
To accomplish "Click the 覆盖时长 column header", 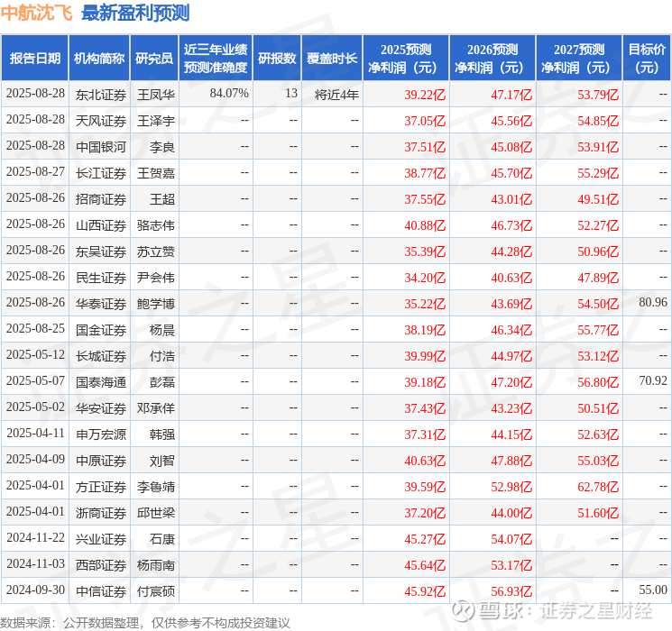I will [x=332, y=59].
